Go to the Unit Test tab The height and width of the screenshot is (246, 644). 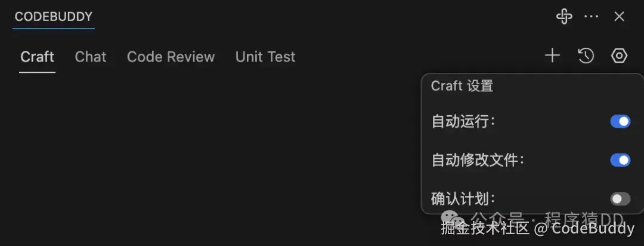[265, 57]
